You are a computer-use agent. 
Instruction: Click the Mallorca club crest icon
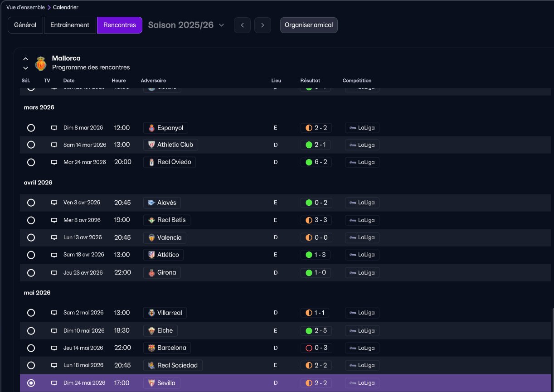(41, 63)
